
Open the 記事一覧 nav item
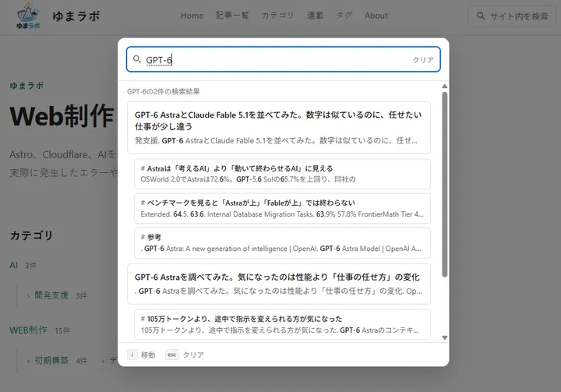232,16
